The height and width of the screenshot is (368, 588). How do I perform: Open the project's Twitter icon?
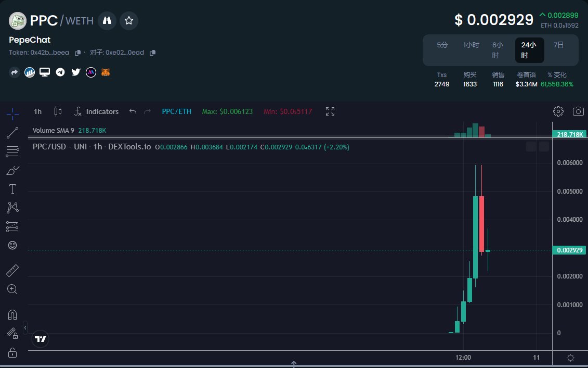(76, 72)
